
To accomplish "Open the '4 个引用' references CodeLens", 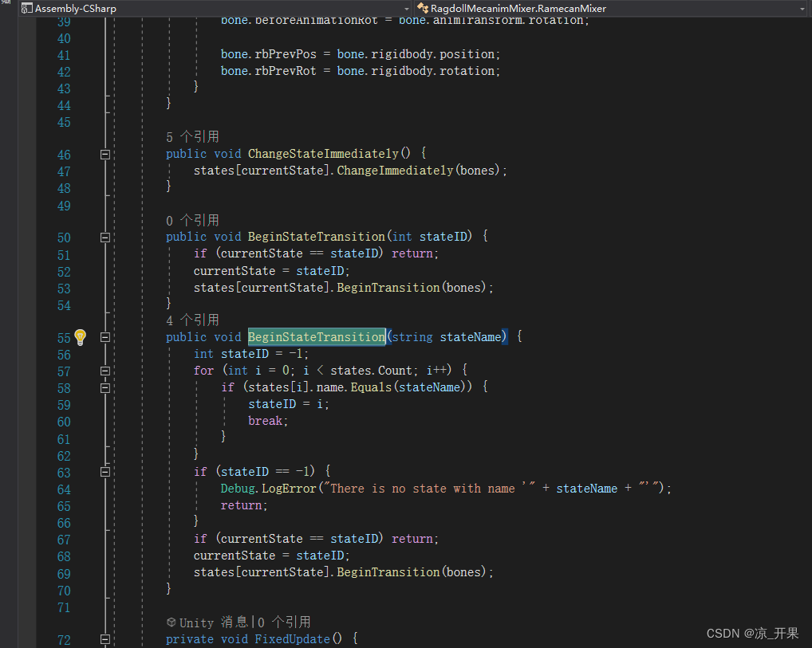I will coord(192,320).
